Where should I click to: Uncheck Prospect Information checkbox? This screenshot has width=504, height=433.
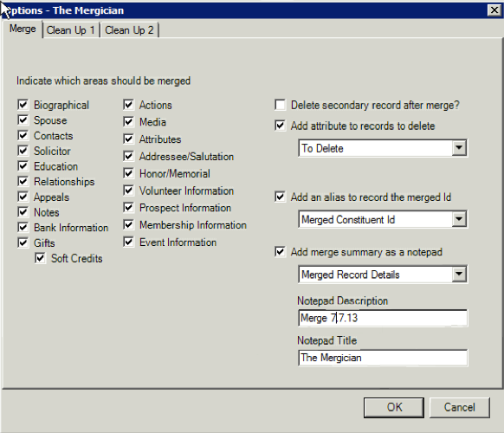coord(128,207)
